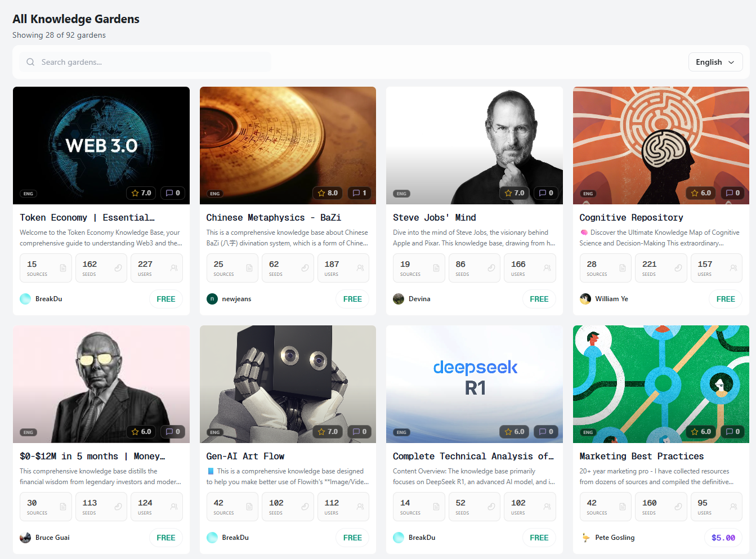The width and height of the screenshot is (756, 559).
Task: Click the 221 seeds stat on Cognitive Repository
Action: click(661, 268)
